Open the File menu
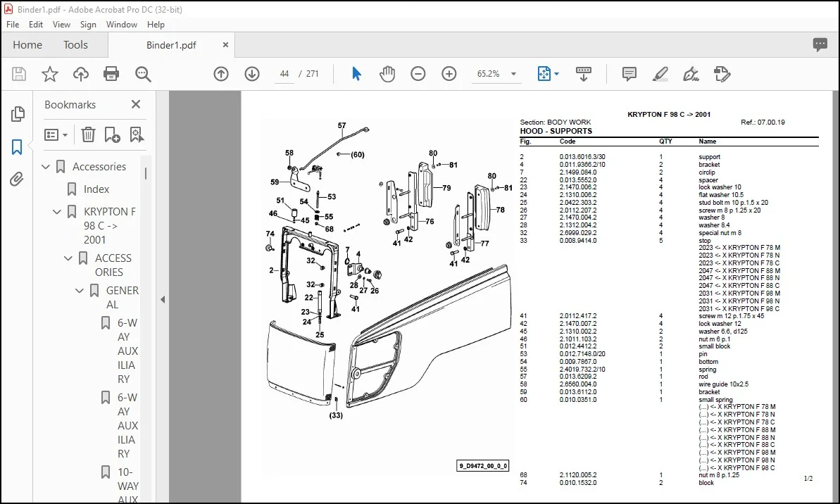 [13, 25]
